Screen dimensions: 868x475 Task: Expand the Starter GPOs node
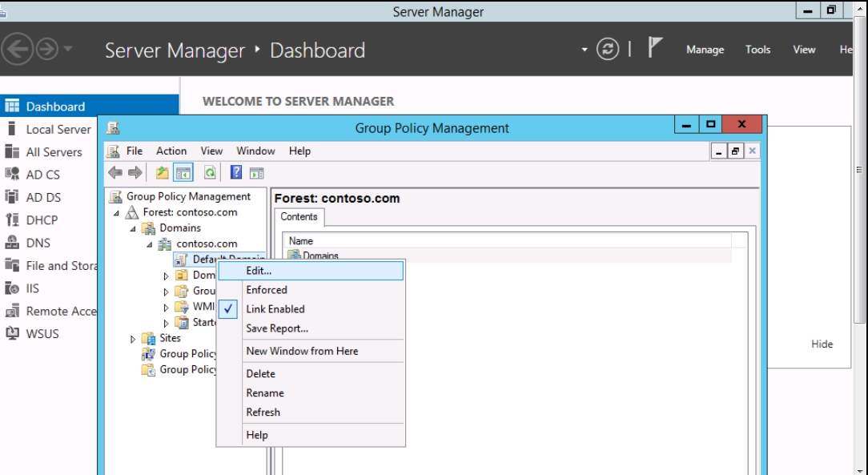coord(166,323)
